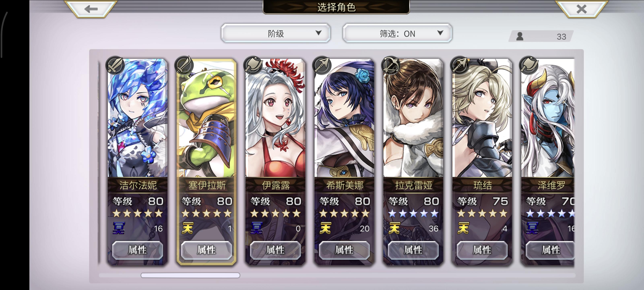Viewport: 644px width, 290px height.
Task: Click the back arrow button
Action: click(x=91, y=9)
